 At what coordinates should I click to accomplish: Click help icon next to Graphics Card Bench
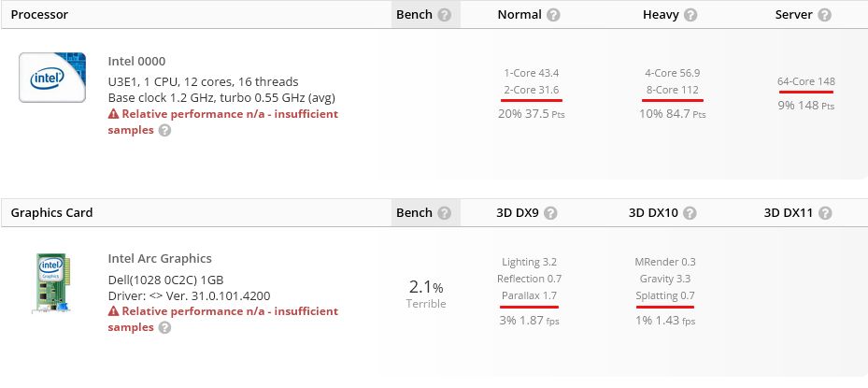click(x=444, y=213)
